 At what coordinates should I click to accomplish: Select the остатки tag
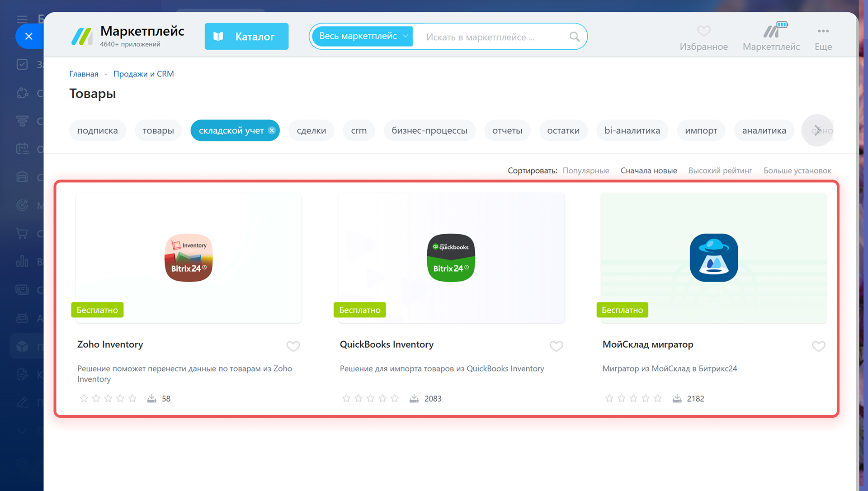(563, 130)
